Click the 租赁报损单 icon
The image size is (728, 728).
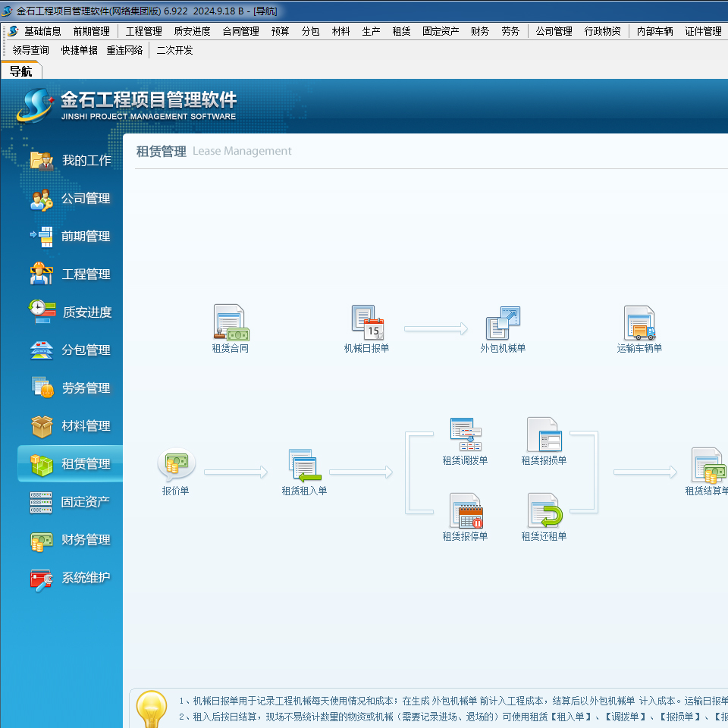pos(544,435)
